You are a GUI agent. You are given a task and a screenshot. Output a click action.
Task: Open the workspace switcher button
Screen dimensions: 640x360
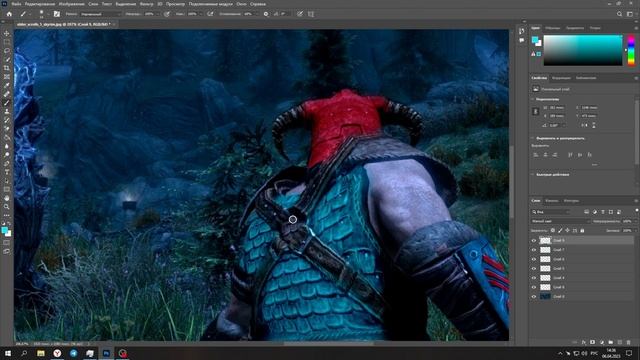pyautogui.click(x=629, y=14)
